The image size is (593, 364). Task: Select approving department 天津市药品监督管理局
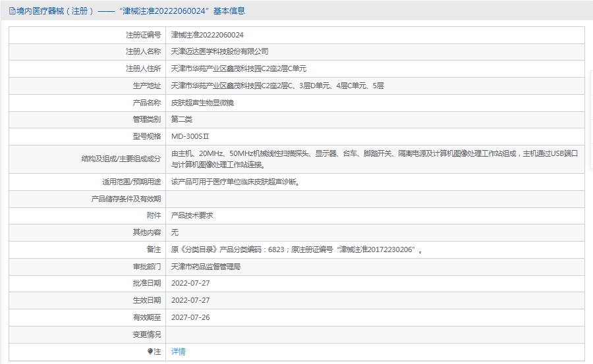[x=206, y=267]
